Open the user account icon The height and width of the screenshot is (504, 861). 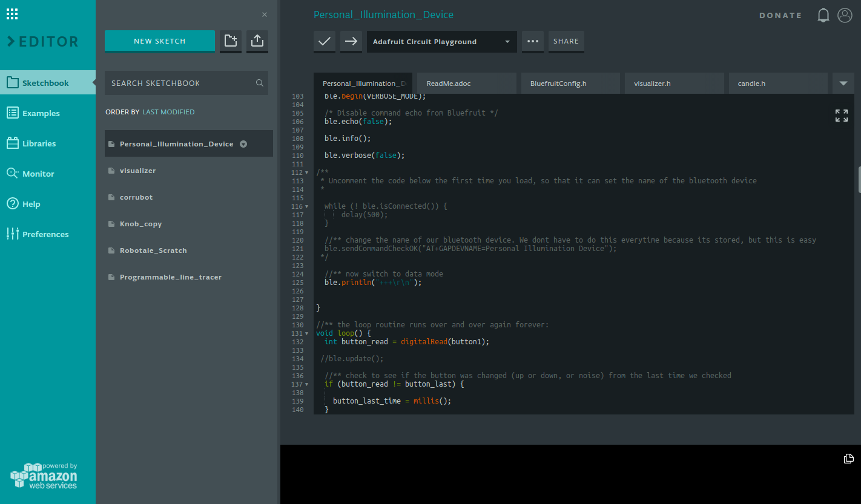pyautogui.click(x=845, y=15)
